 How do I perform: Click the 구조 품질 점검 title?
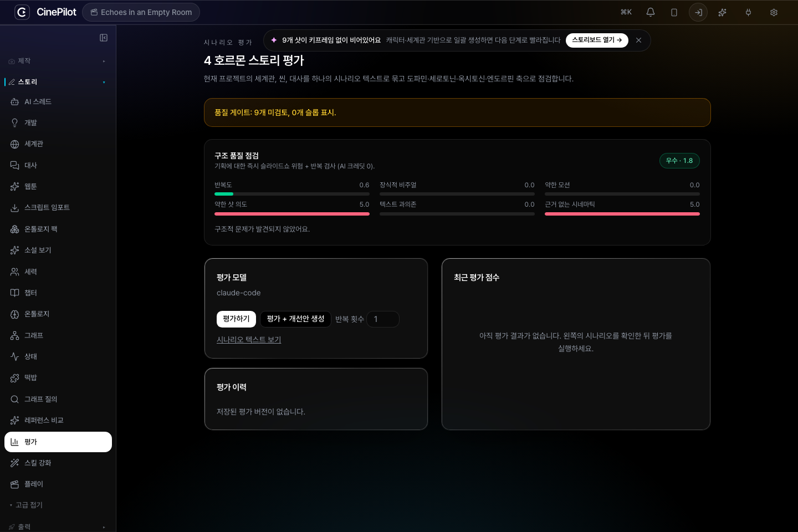pyautogui.click(x=237, y=156)
